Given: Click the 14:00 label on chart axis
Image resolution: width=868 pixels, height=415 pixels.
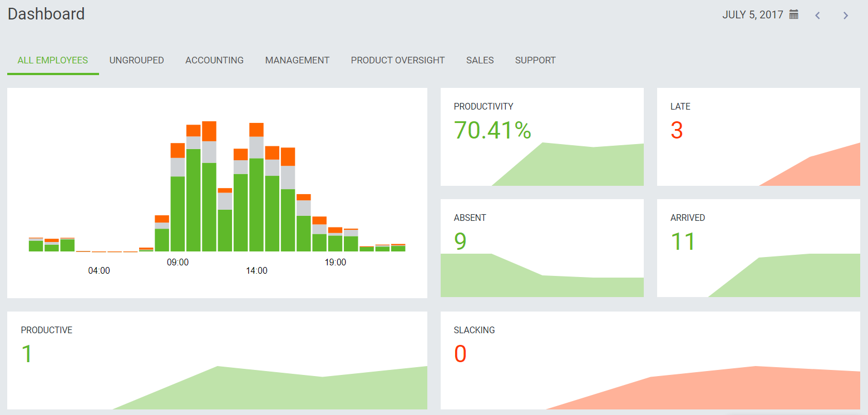Looking at the screenshot, I should (257, 271).
